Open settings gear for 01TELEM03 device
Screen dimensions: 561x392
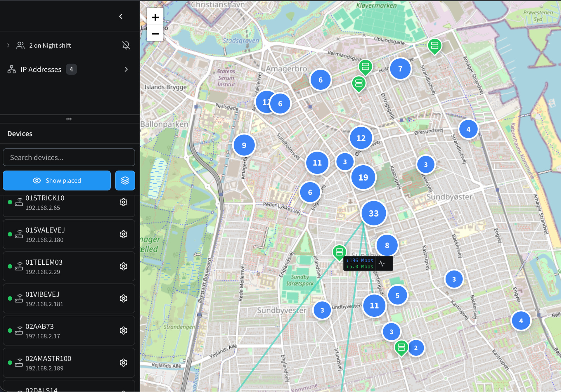point(123,266)
